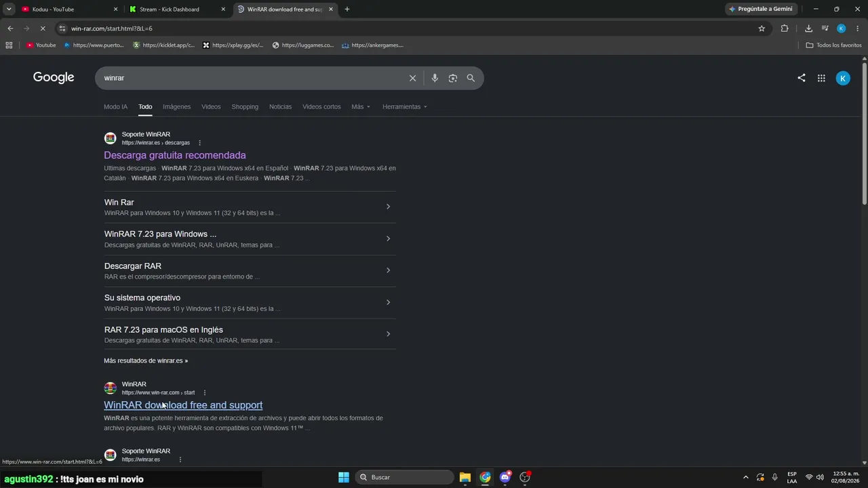The height and width of the screenshot is (488, 868).
Task: Go back with the browser back arrow
Action: 10,28
